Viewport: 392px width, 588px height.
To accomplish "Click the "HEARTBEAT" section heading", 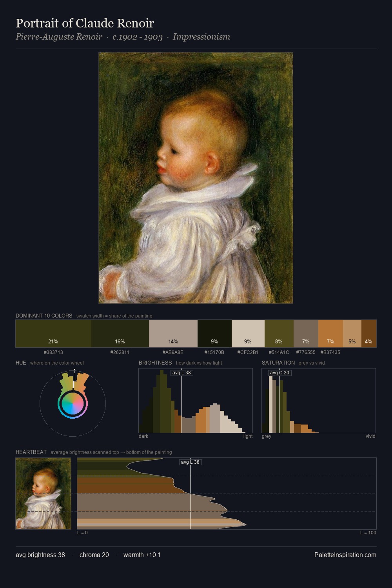I will [31, 452].
